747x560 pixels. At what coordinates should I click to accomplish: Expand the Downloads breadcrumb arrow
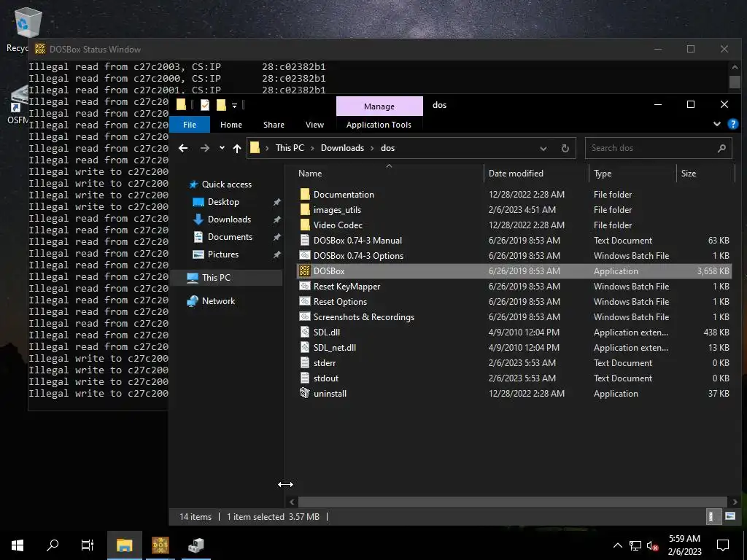(x=372, y=148)
